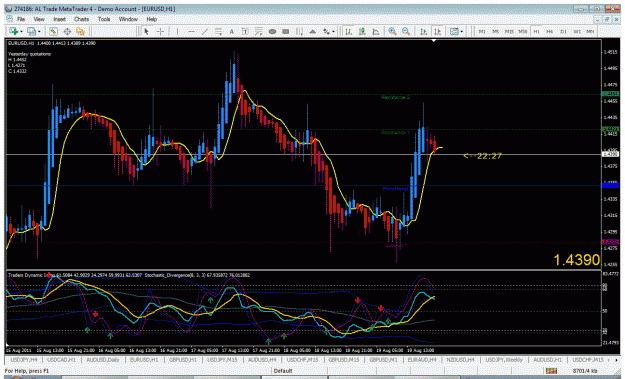Switch timeframe to W1
The image size is (625, 379).
(577, 31)
